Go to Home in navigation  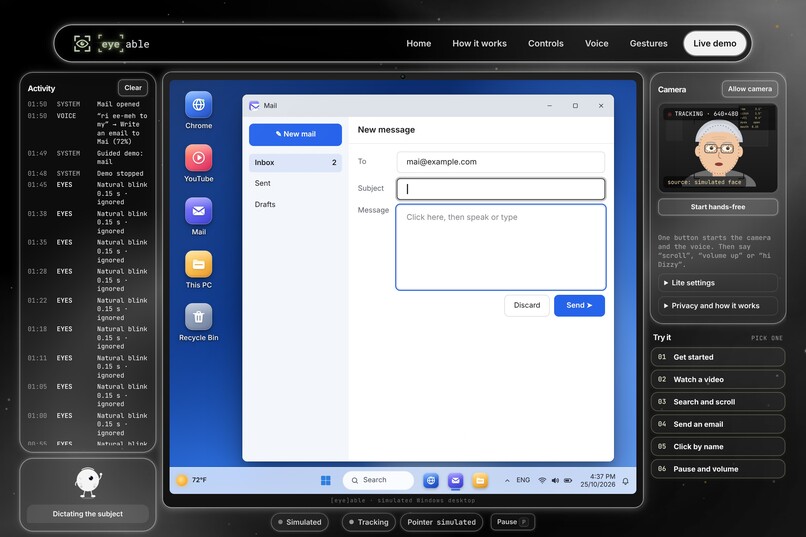click(418, 44)
